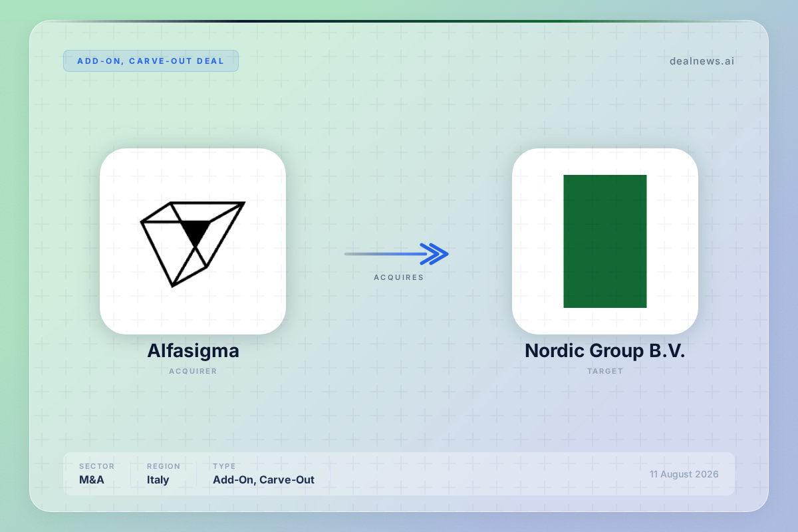Click the TARGET label
798x532 pixels.
click(605, 371)
